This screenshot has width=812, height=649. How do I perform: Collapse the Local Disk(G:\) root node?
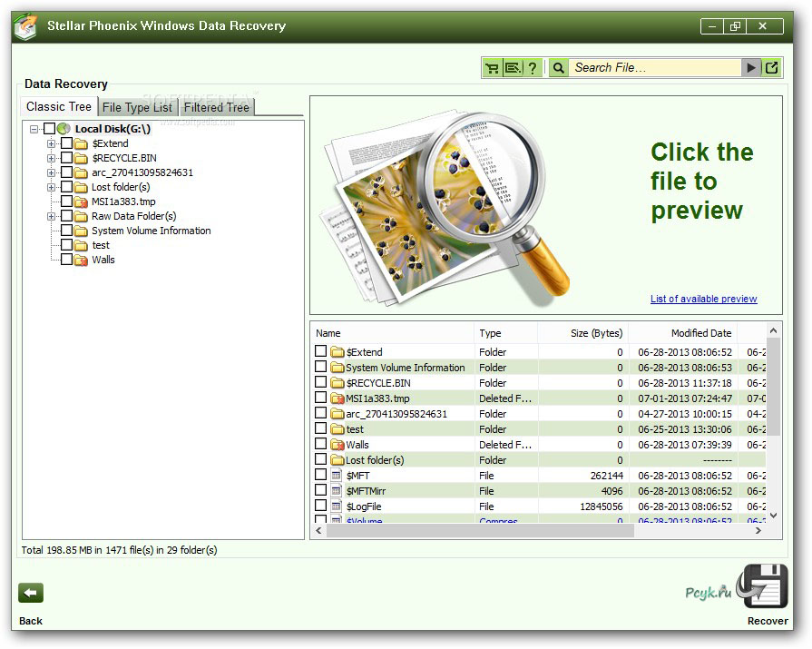coord(34,129)
